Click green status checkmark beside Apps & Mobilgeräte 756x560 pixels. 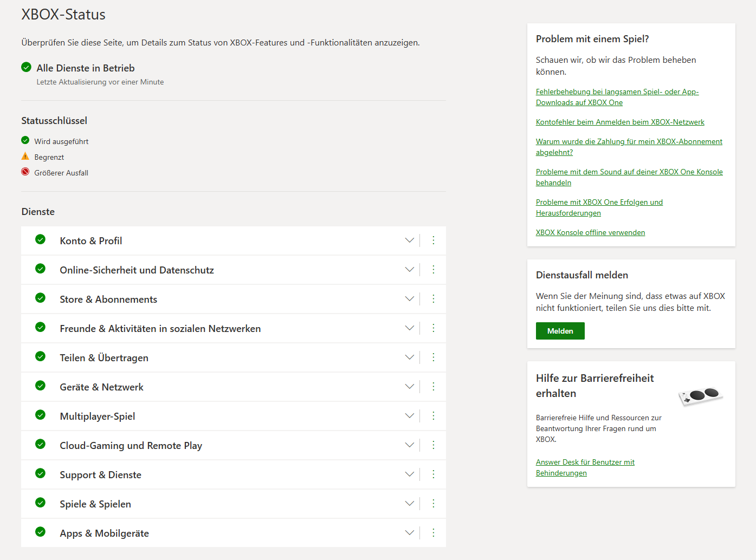tap(40, 532)
